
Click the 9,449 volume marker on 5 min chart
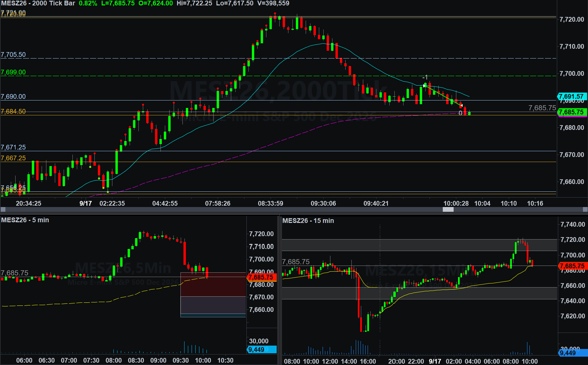point(262,349)
